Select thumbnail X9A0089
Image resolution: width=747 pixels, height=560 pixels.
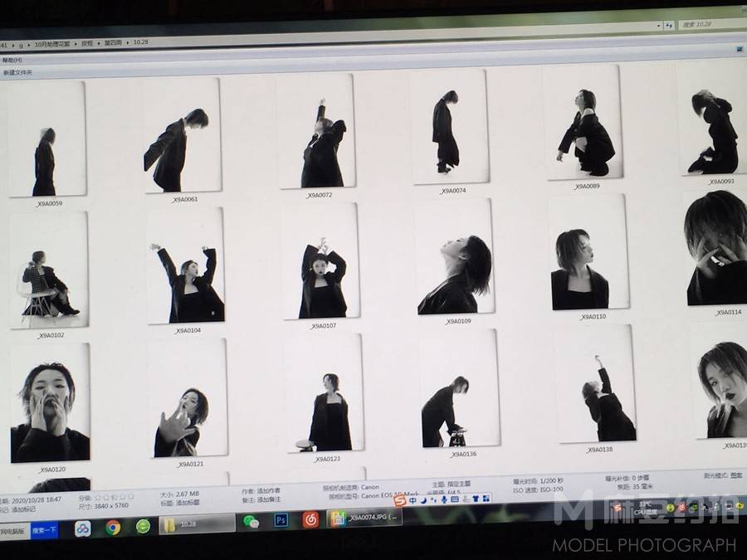[x=584, y=123]
